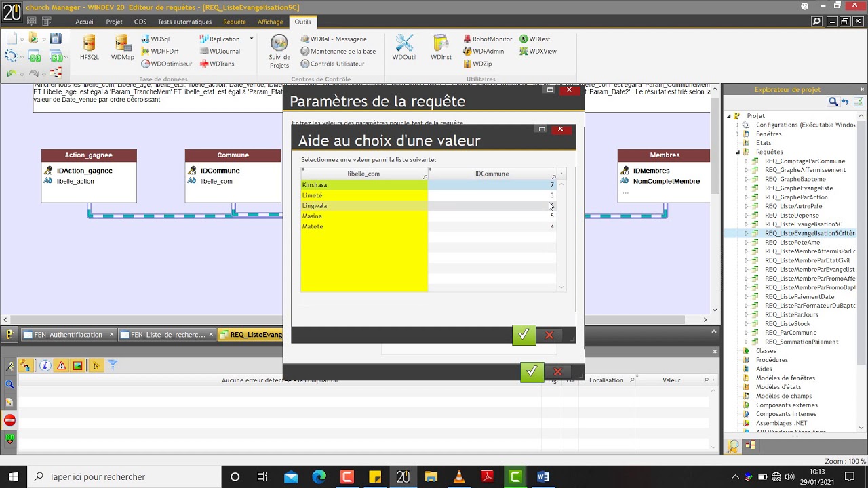Open WDSql from the ribbon
This screenshot has height=488, width=868.
[155, 39]
